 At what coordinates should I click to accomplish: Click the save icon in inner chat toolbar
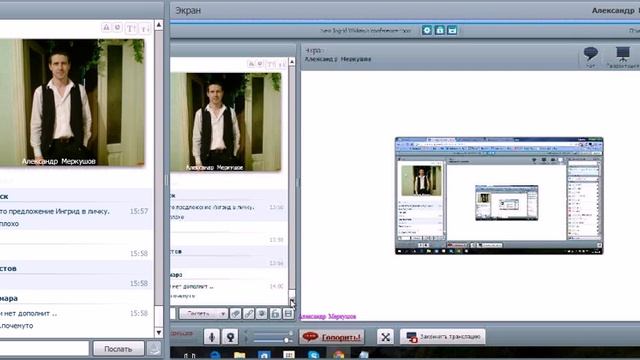pyautogui.click(x=288, y=313)
